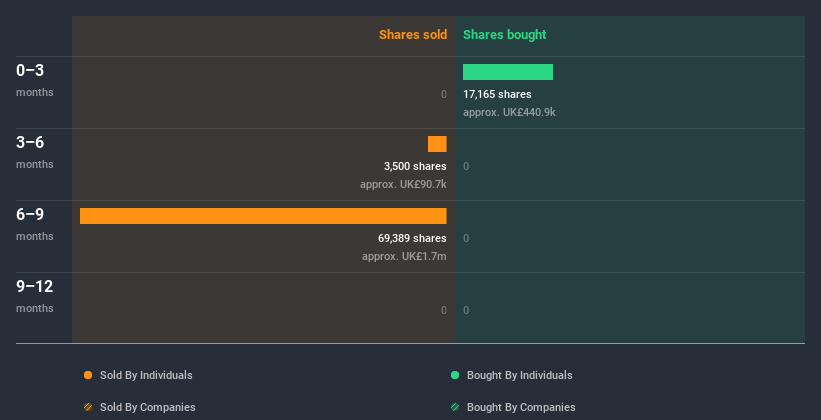Image resolution: width=821 pixels, height=420 pixels.
Task: Click the Shares bought column header
Action: 505,35
